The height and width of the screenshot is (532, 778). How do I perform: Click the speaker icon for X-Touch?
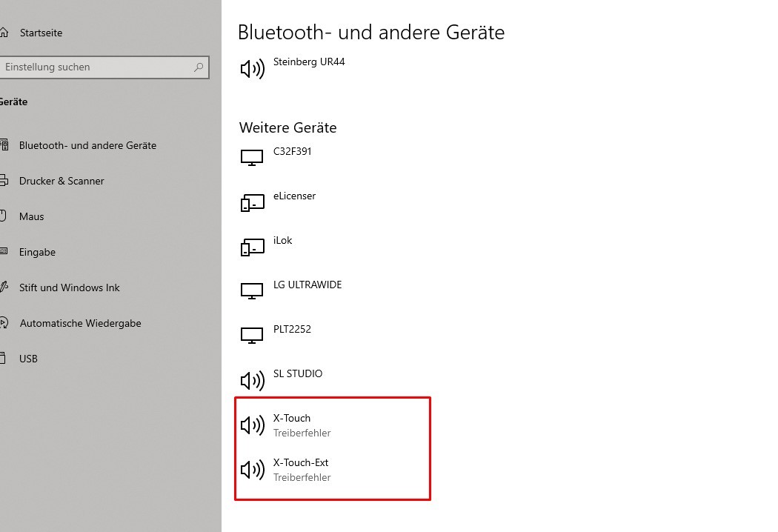pyautogui.click(x=253, y=425)
